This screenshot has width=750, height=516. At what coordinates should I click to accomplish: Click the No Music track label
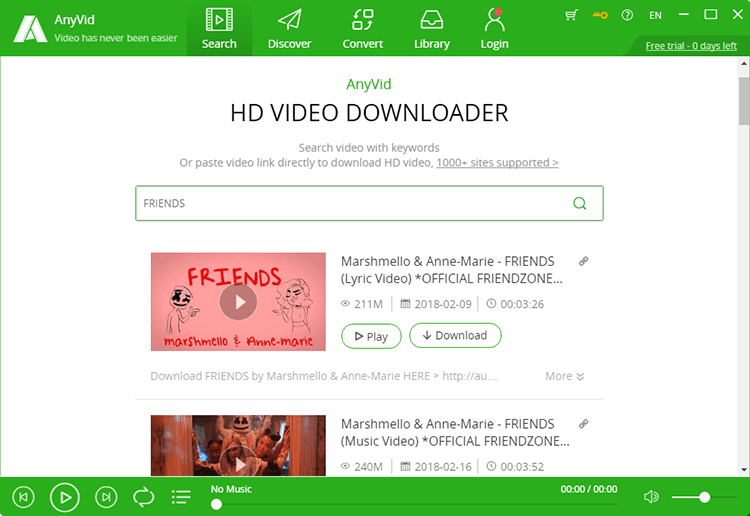coord(231,489)
